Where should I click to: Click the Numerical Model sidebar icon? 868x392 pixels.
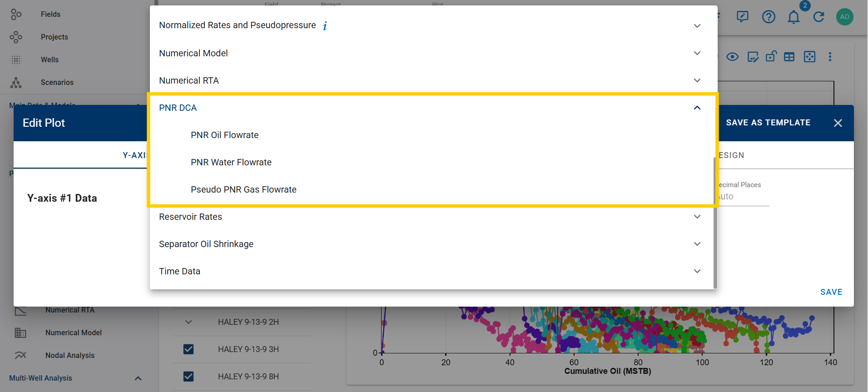point(20,333)
